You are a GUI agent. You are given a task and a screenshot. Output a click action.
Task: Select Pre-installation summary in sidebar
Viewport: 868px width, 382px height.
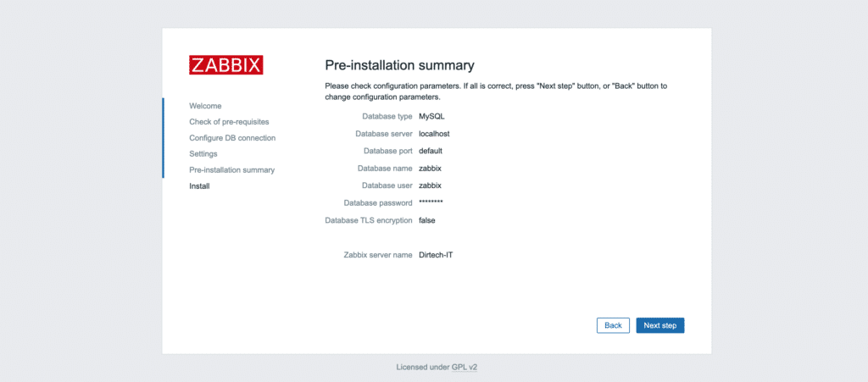click(x=232, y=169)
